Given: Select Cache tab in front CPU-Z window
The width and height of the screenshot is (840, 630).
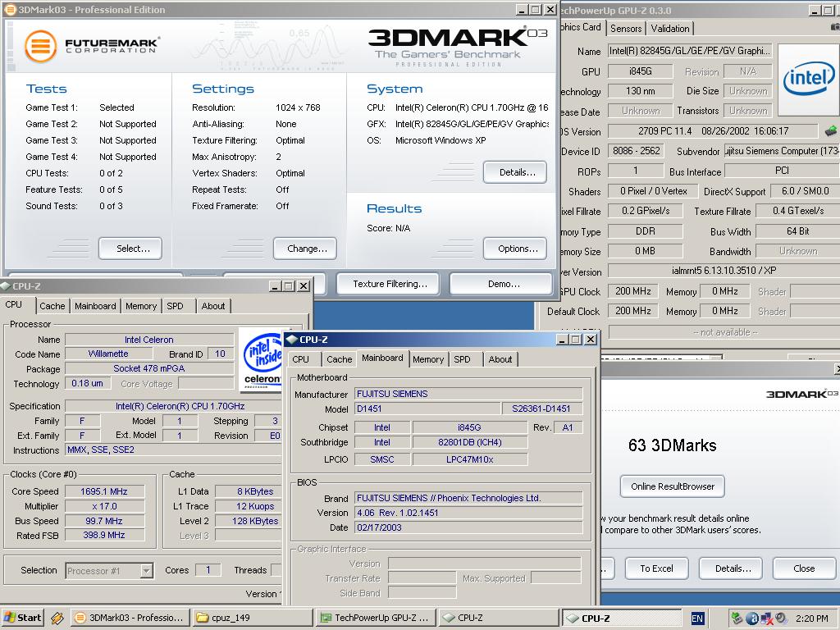Looking at the screenshot, I should 340,359.
